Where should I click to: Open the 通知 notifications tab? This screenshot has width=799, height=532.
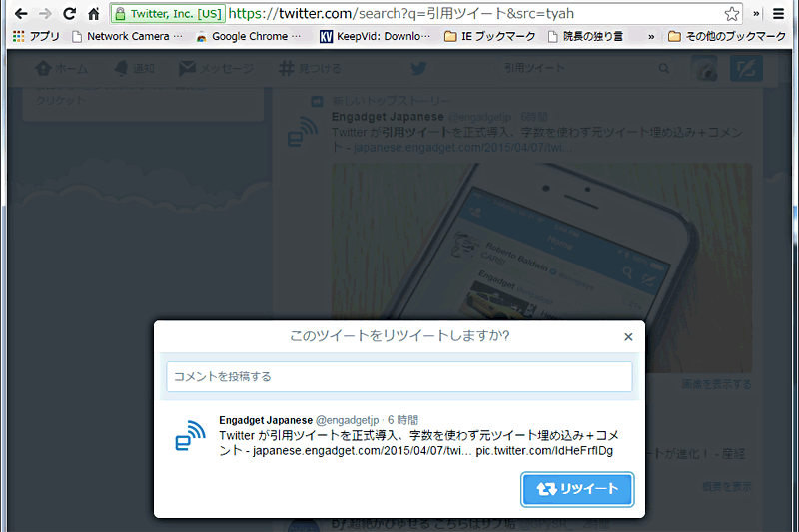135,68
